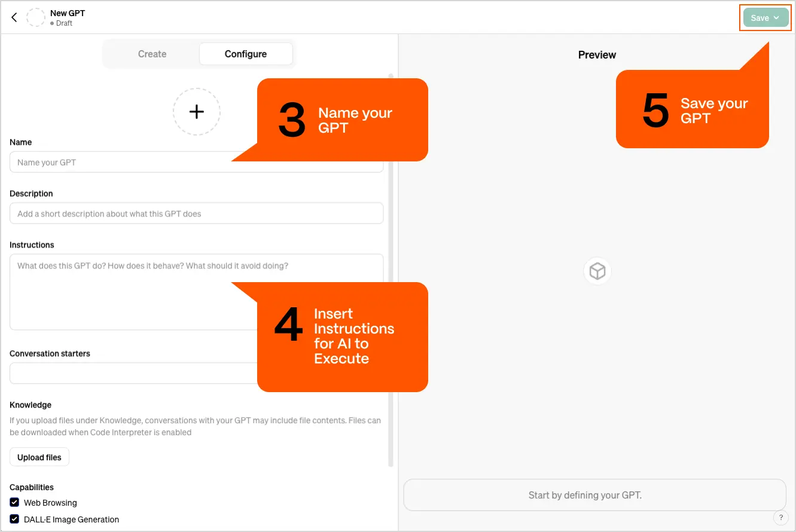Select the Configure tab
This screenshot has width=796, height=532.
pos(246,54)
